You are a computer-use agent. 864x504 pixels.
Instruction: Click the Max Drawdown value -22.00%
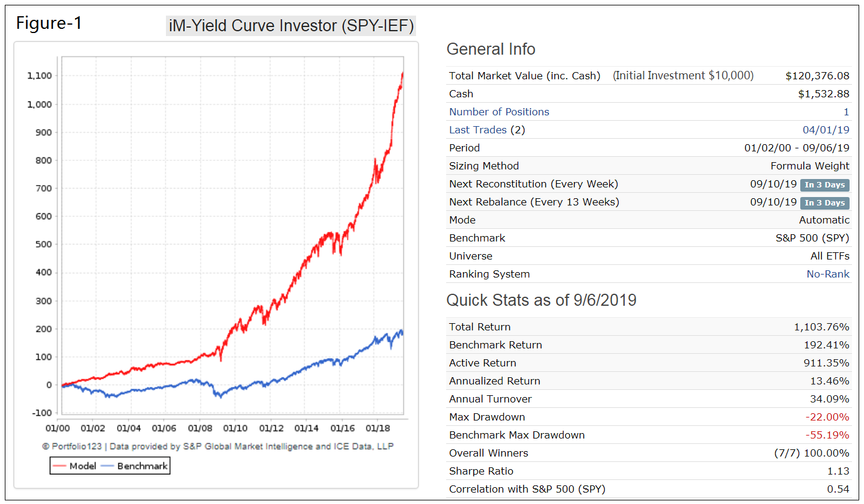(827, 417)
